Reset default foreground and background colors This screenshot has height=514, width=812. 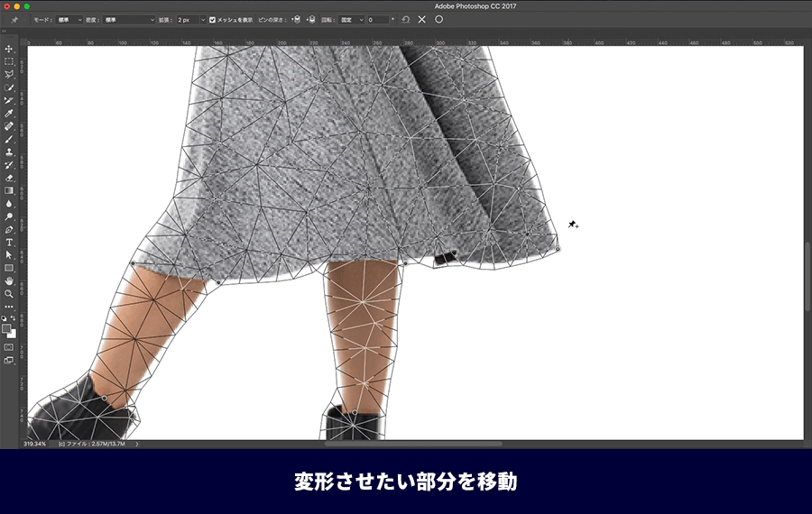click(5, 318)
